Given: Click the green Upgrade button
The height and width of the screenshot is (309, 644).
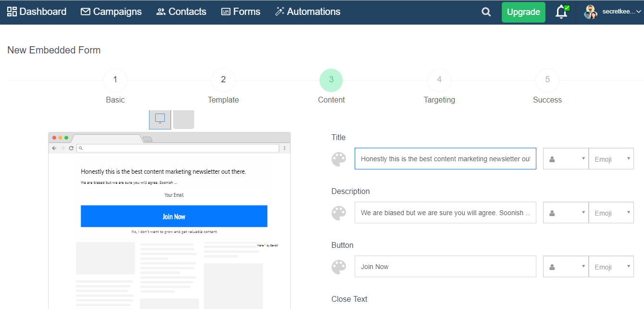Looking at the screenshot, I should click(523, 12).
